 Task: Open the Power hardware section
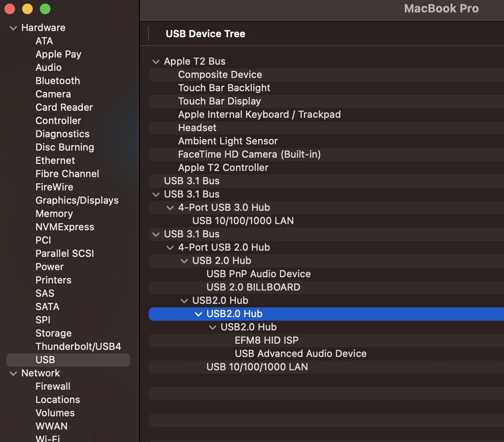tap(50, 267)
